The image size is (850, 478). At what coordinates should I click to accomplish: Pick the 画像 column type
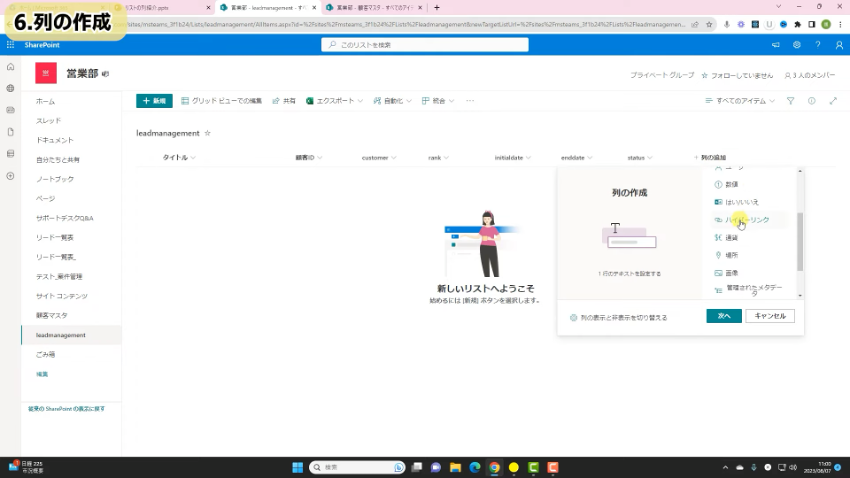coord(730,273)
